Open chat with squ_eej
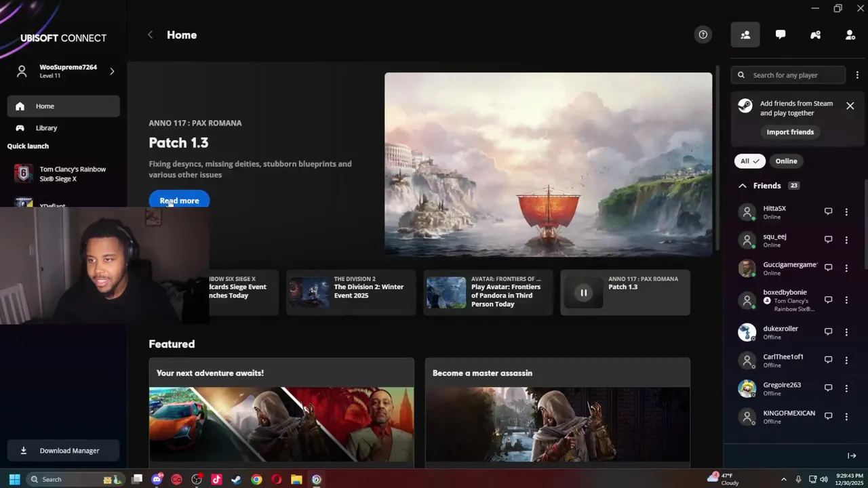The image size is (868, 488). pos(828,239)
